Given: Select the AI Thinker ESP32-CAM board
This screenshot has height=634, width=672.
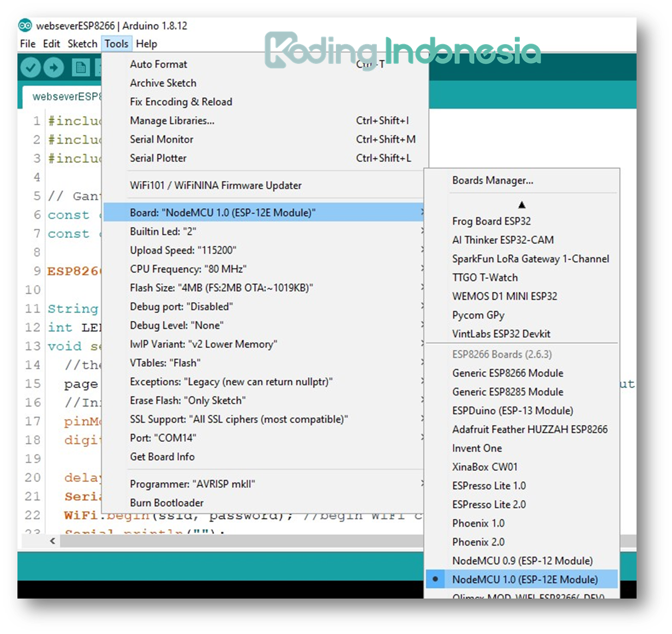Looking at the screenshot, I should (x=522, y=240).
